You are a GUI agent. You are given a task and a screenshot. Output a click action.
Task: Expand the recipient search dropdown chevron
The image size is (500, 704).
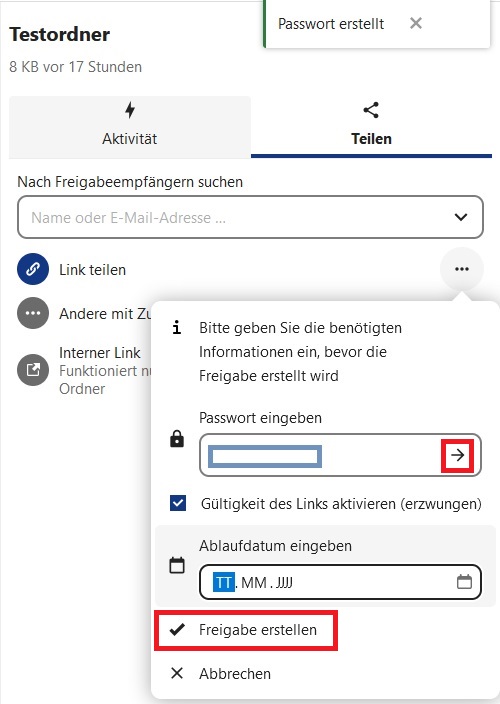pyautogui.click(x=461, y=217)
